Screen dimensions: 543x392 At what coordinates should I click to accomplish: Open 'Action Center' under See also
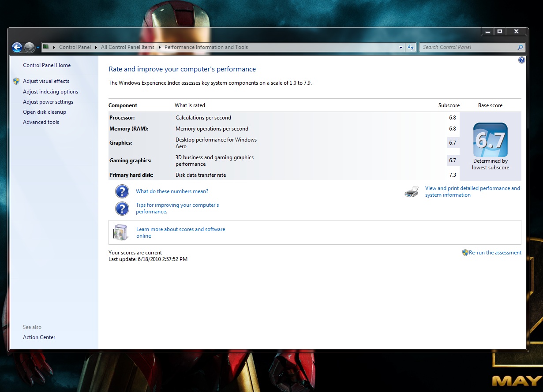point(39,337)
